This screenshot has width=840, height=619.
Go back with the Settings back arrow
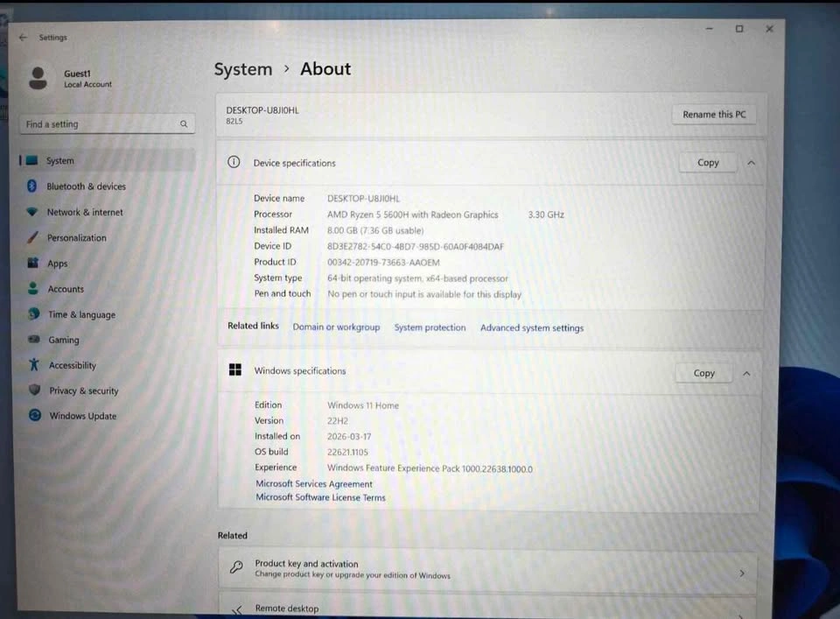point(23,37)
